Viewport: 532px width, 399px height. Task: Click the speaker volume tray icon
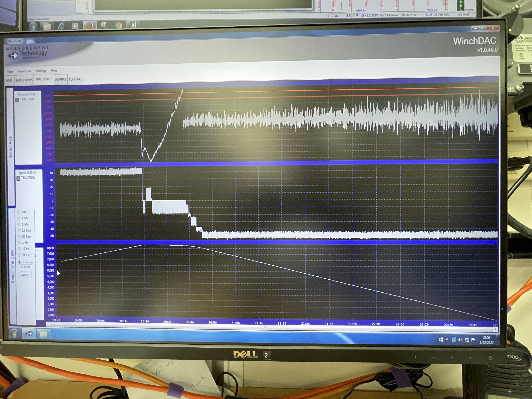coord(460,340)
